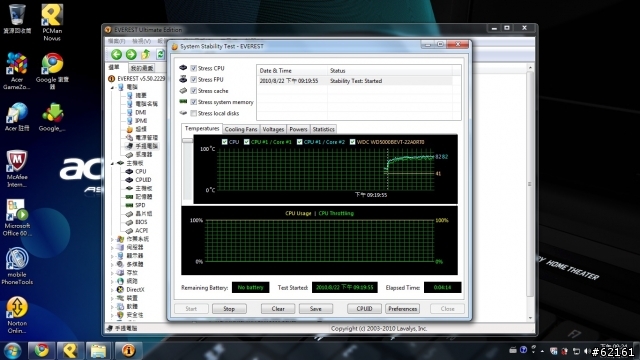Open the first menu in EVEREST menu bar
Image resolution: width=640 pixels, height=360 pixels.
(116, 41)
